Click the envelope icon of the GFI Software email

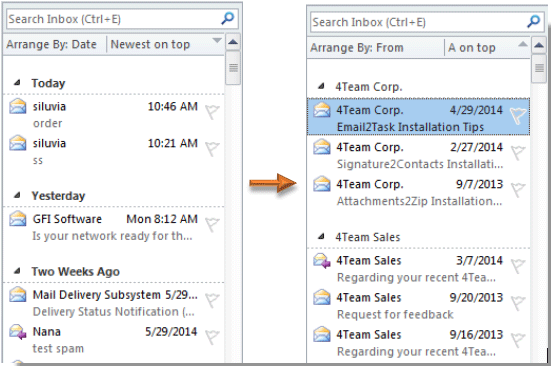click(x=18, y=219)
